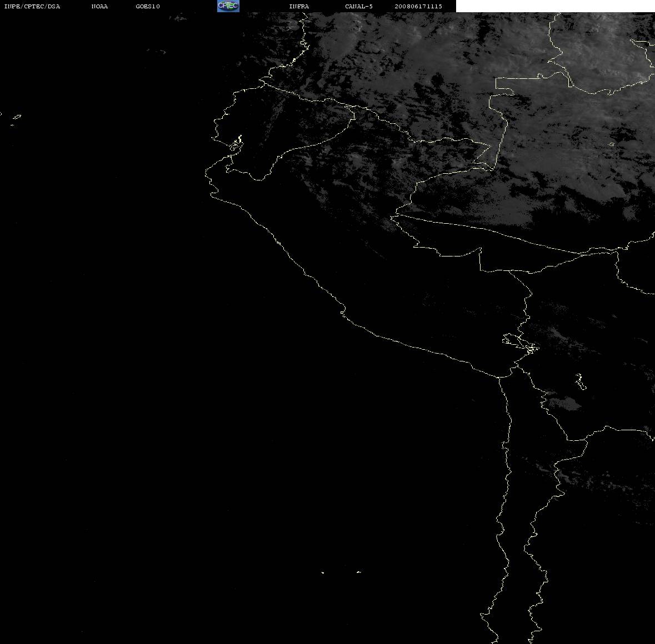Click the blue CPTEC logo

point(228,6)
